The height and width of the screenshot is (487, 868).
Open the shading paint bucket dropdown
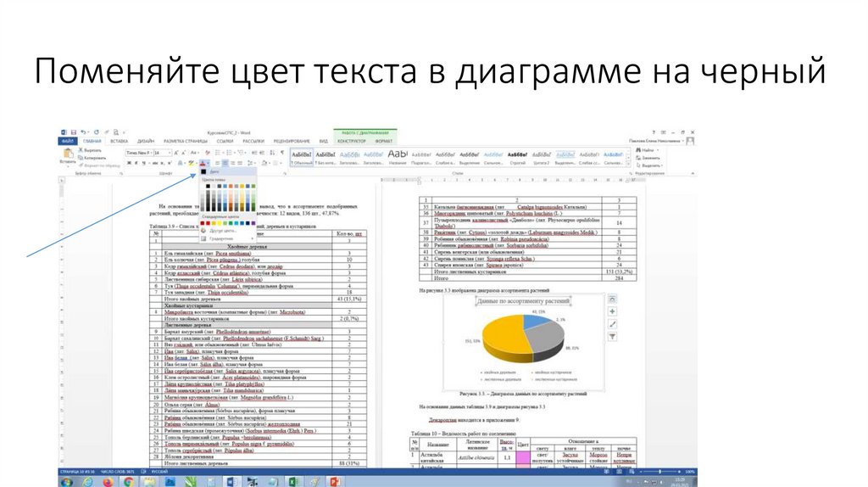coord(265,163)
